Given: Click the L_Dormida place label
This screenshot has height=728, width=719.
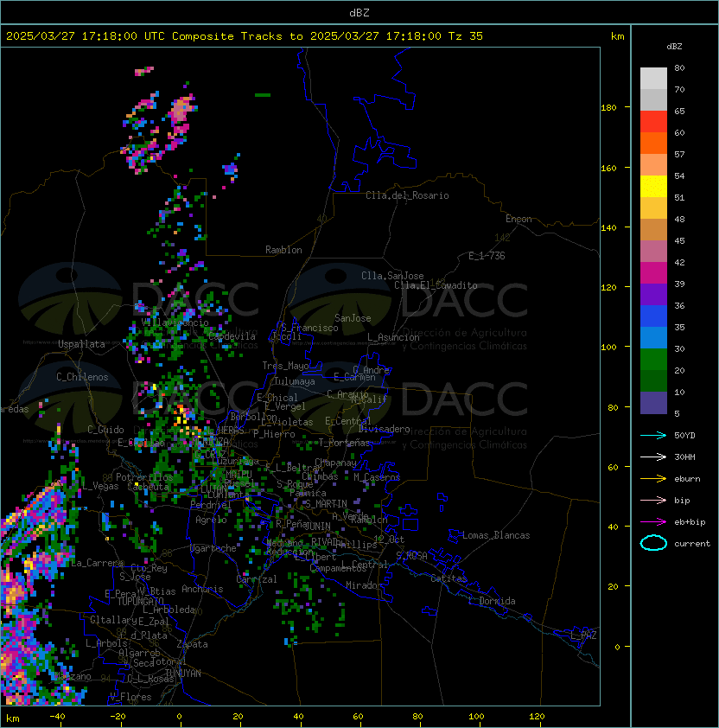Looking at the screenshot, I should pos(492,601).
